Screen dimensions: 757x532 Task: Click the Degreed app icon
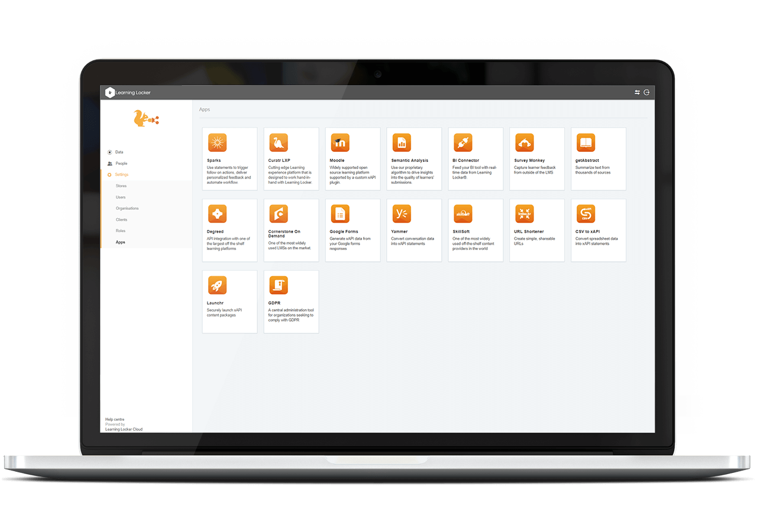[217, 214]
